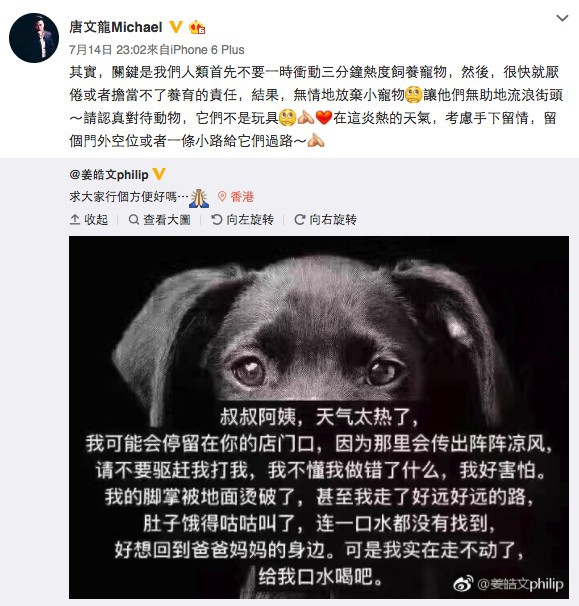Open the 香港 location link

click(242, 197)
